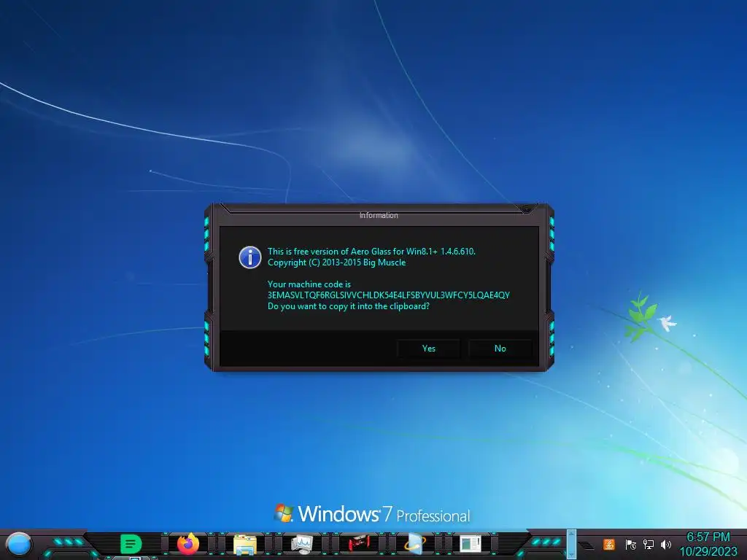Viewport: 747px width, 560px height.
Task: Open Windows Explorer from the taskbar
Action: pos(245,544)
